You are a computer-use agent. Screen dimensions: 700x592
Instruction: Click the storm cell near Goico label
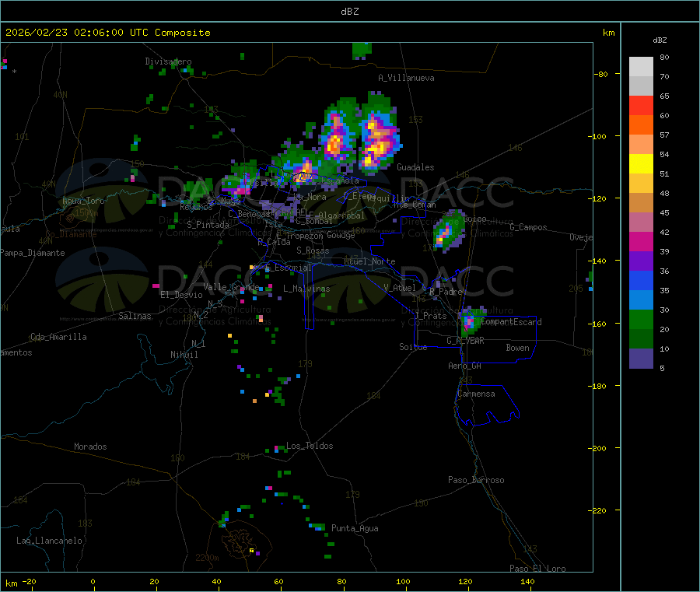point(449,232)
